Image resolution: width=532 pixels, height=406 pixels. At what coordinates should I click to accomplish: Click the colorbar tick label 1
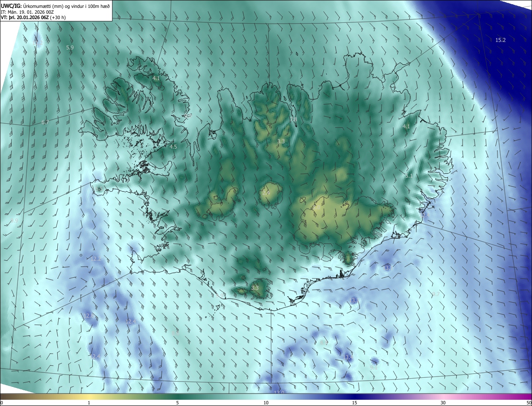click(x=89, y=403)
